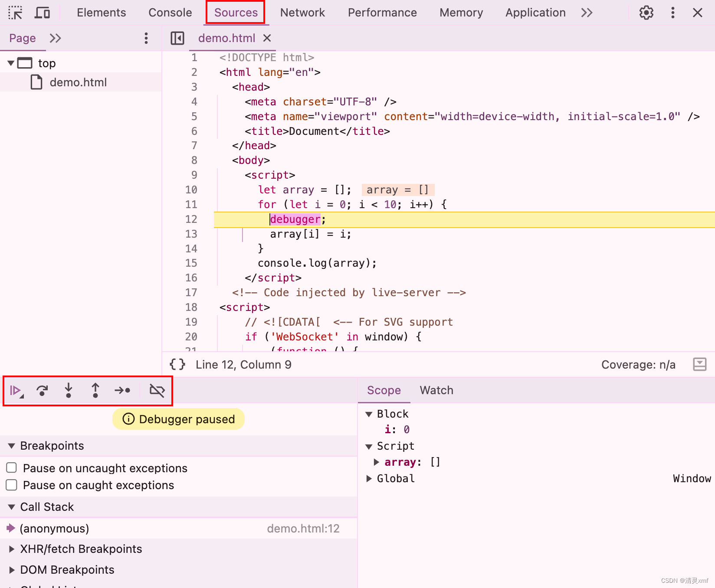Step into next function call
The image size is (715, 588).
(x=69, y=391)
